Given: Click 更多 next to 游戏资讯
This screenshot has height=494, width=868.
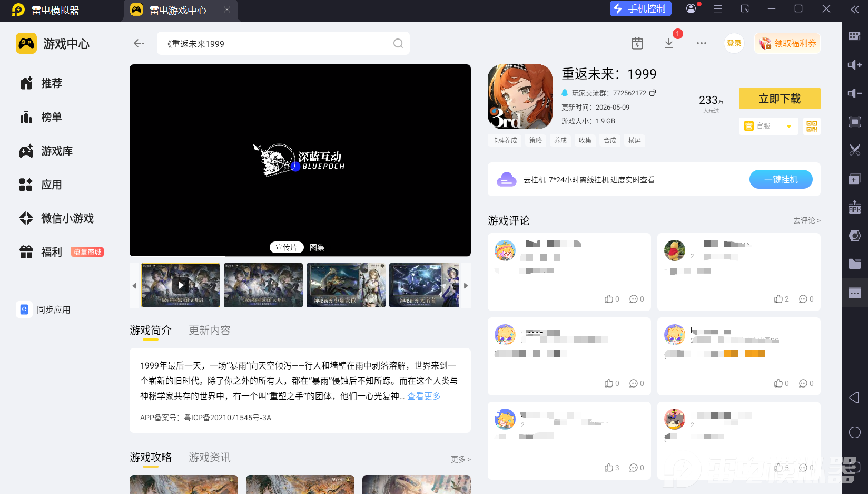Looking at the screenshot, I should click(461, 459).
